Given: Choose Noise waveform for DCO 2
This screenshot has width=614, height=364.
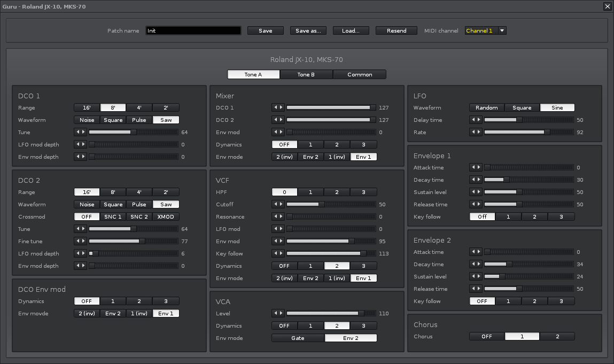Looking at the screenshot, I should click(87, 204).
